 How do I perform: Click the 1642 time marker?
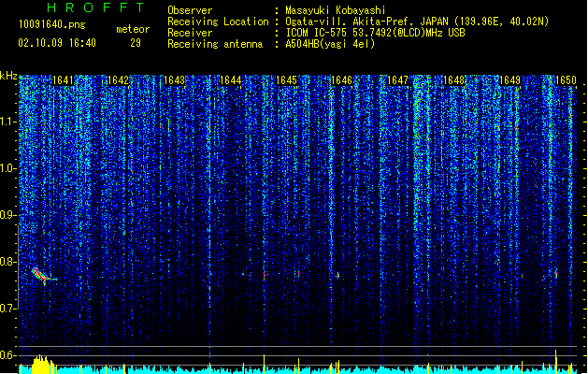click(118, 80)
